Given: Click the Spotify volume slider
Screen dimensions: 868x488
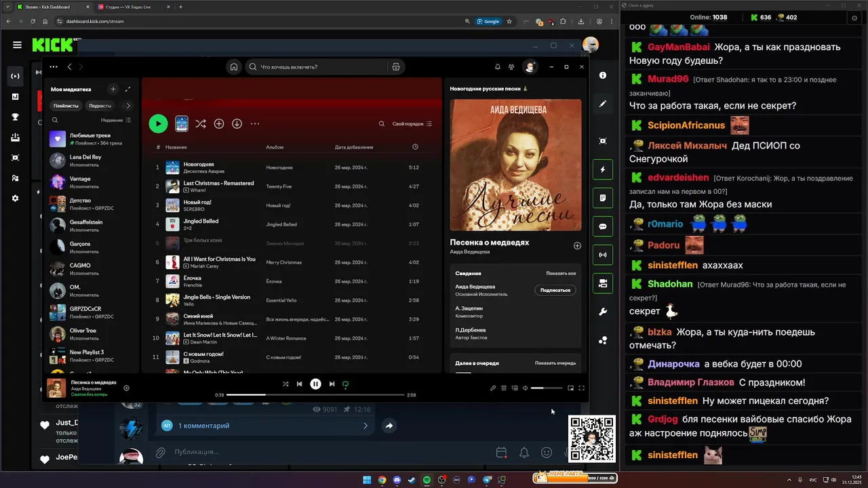Looking at the screenshot, I should click(x=547, y=388).
